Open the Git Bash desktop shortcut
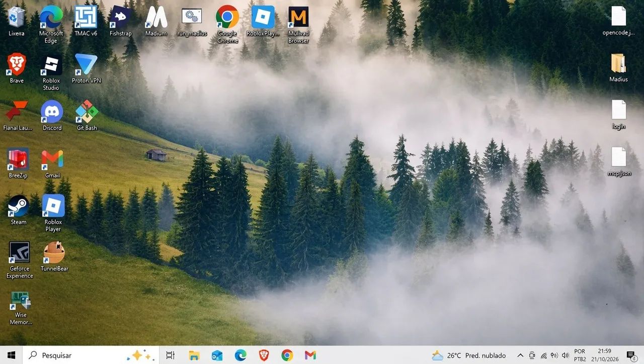This screenshot has width=644, height=364. 87,116
